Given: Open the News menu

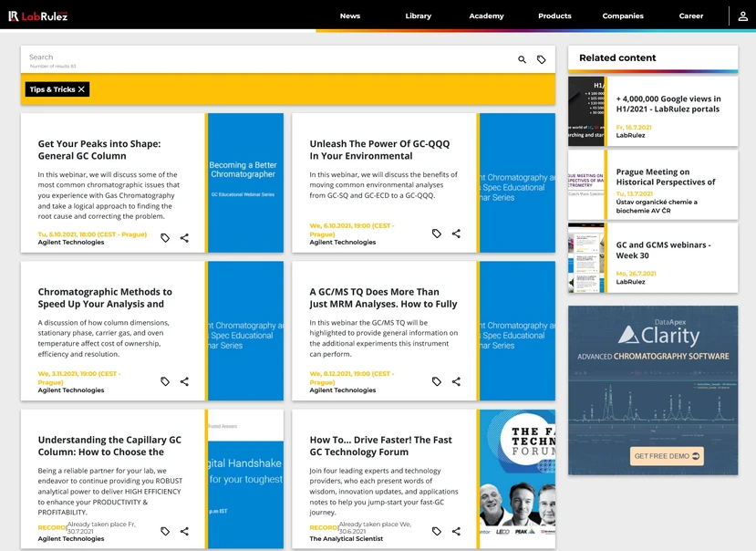Looking at the screenshot, I should coord(350,16).
